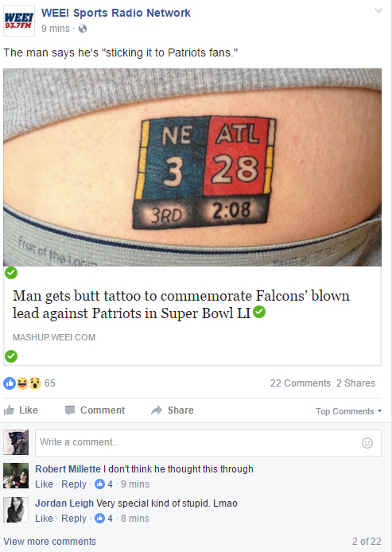This screenshot has height=552, width=392.
Task: View more comments on the post
Action: click(49, 541)
